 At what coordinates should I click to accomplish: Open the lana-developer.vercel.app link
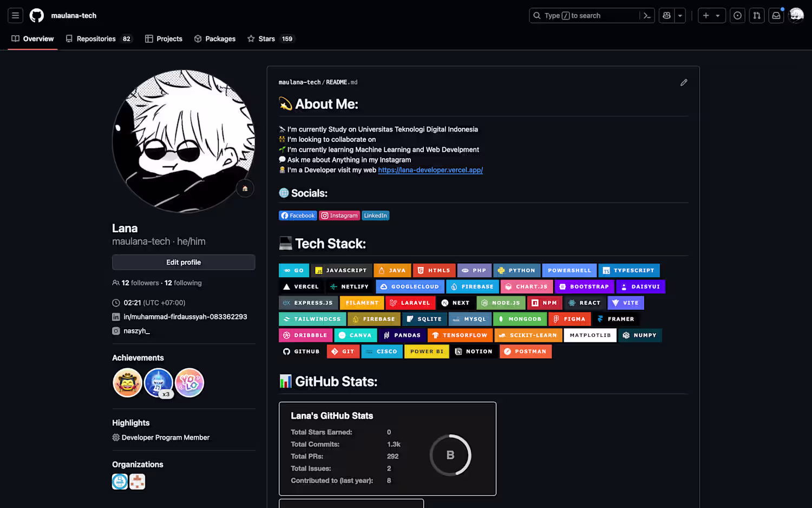coord(430,170)
